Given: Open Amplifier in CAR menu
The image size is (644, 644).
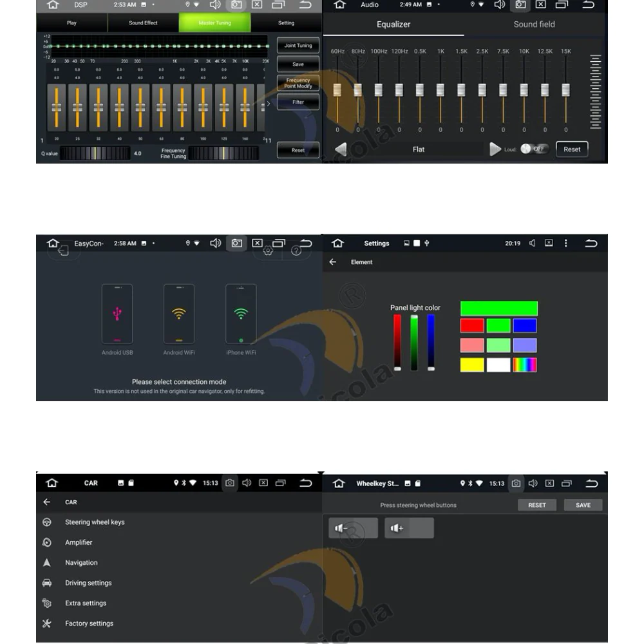Looking at the screenshot, I should coord(179,542).
